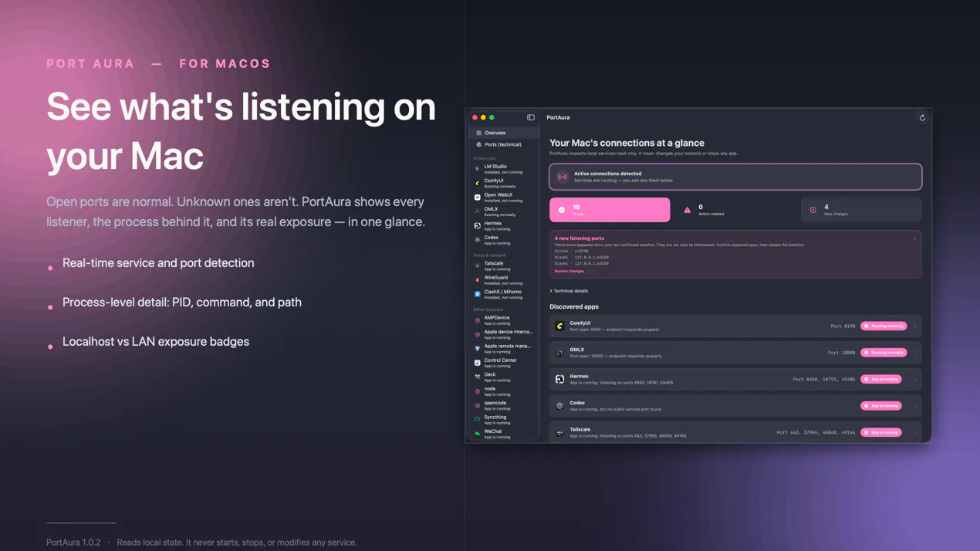The height and width of the screenshot is (551, 980).
Task: Select WeChat icon in the sidebar
Action: pyautogui.click(x=478, y=434)
